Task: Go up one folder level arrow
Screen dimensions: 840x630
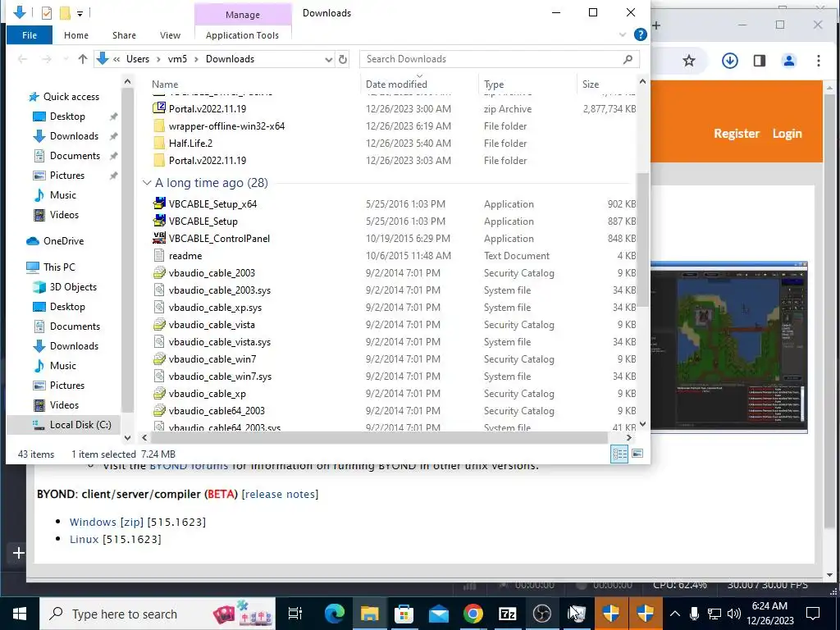Action: [x=83, y=59]
